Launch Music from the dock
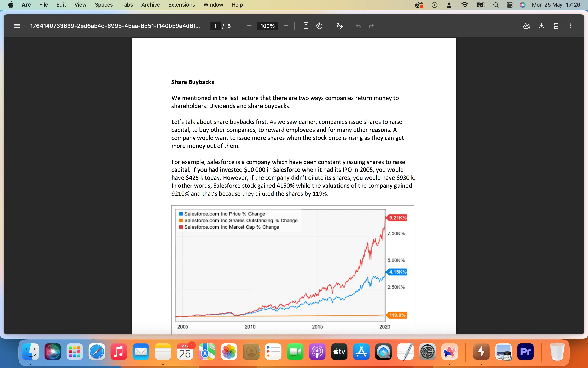Screen dimensions: 588x368 coord(119,351)
